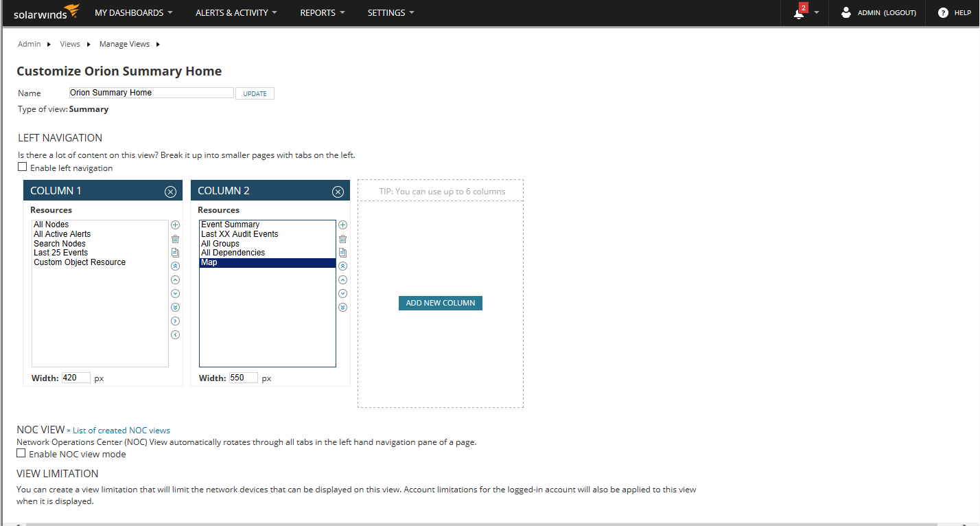
Task: Open My Dashboards menu
Action: click(x=134, y=12)
